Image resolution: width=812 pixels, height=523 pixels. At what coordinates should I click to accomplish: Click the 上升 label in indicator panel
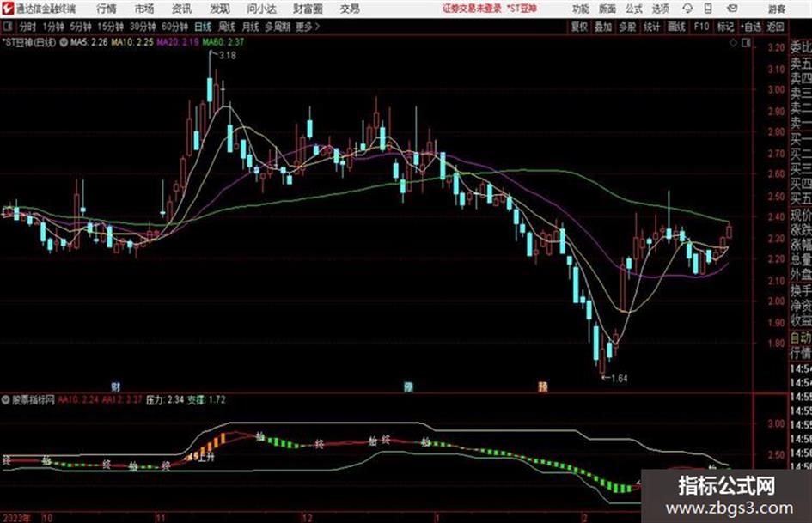point(206,457)
